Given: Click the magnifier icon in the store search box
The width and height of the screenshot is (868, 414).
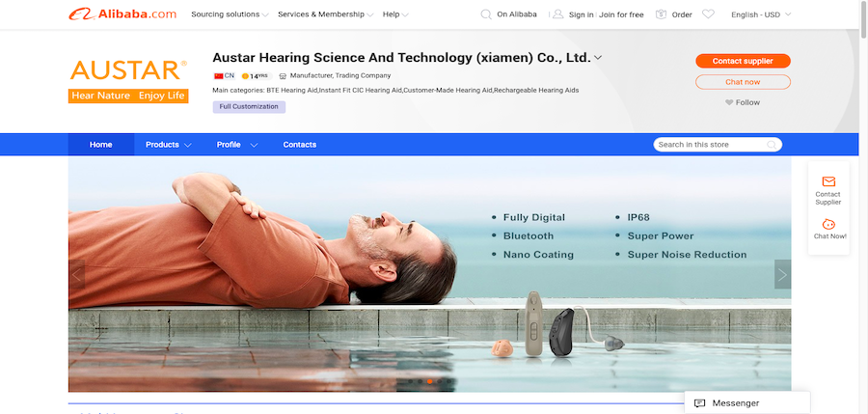Looking at the screenshot, I should [x=772, y=145].
